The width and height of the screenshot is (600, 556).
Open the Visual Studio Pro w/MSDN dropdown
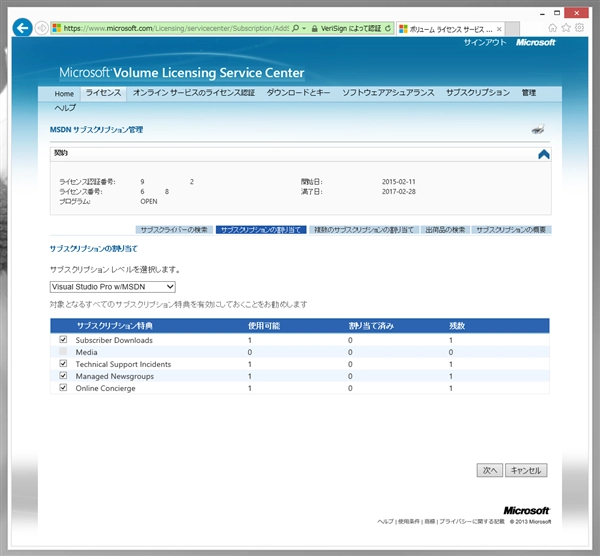[x=112, y=287]
